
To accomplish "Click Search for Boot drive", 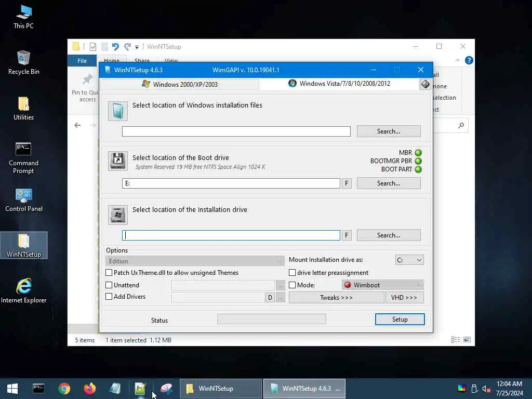I will 389,183.
